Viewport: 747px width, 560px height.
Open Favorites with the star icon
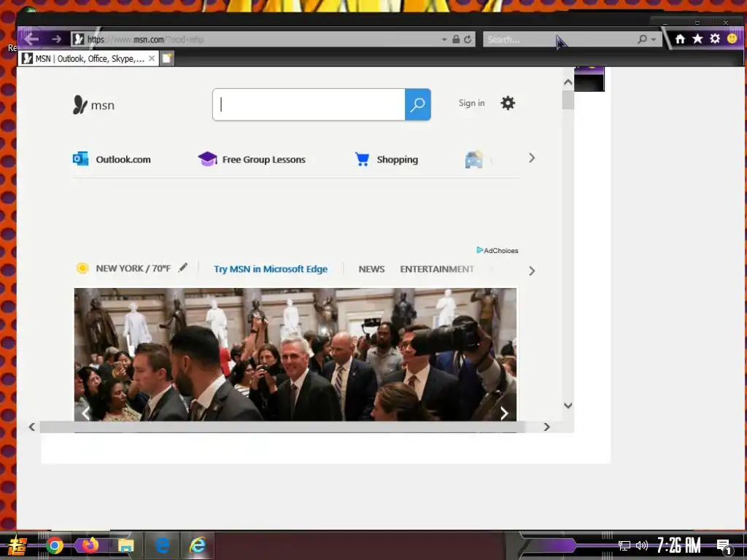[x=697, y=39]
